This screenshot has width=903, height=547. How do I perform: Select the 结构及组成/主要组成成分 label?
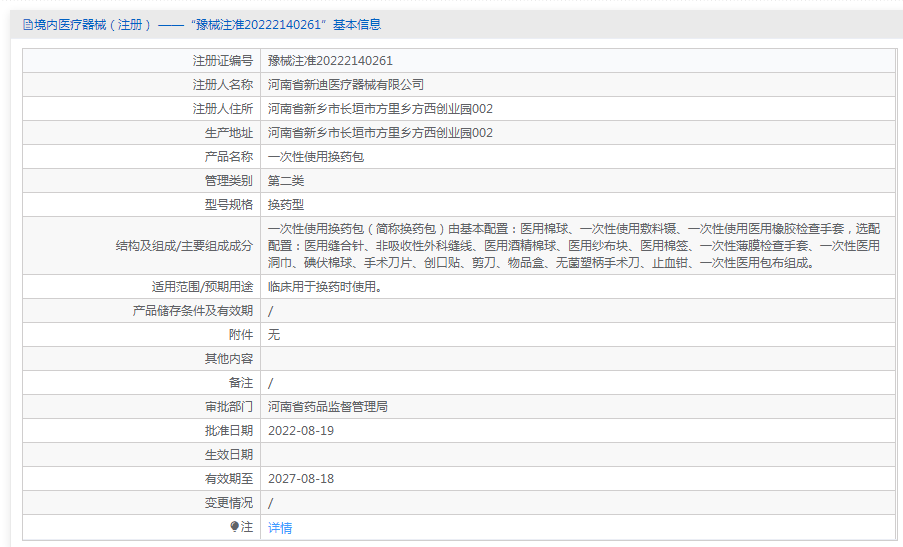tap(184, 246)
